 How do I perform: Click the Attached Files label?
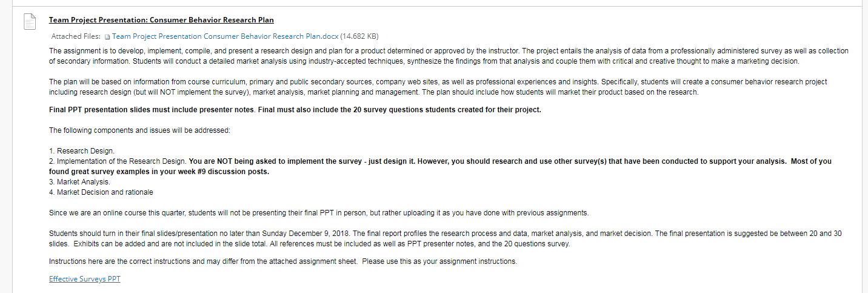point(76,36)
